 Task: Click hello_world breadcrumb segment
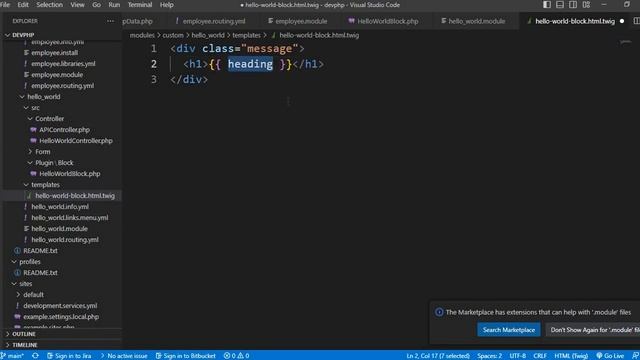[x=208, y=36]
